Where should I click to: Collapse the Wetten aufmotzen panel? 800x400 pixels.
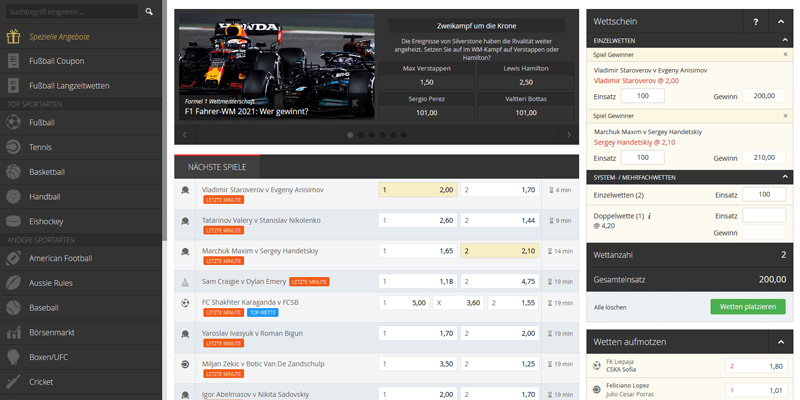pos(781,342)
